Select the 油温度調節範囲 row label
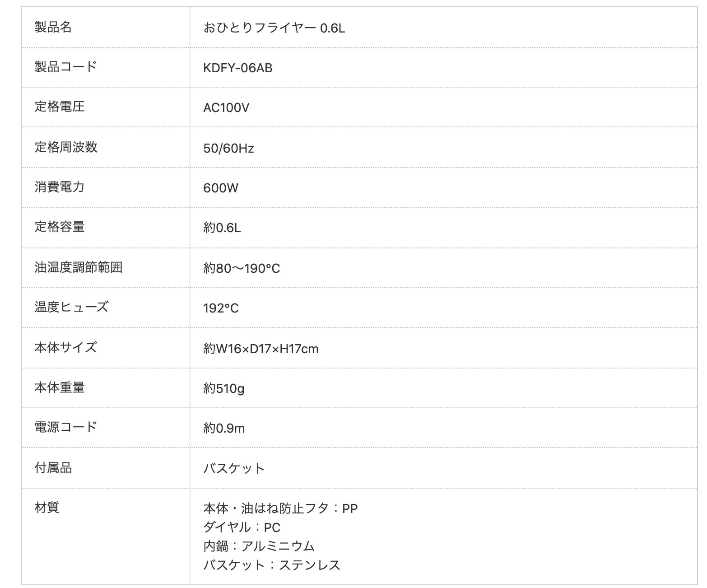This screenshot has width=707, height=588. (x=79, y=267)
